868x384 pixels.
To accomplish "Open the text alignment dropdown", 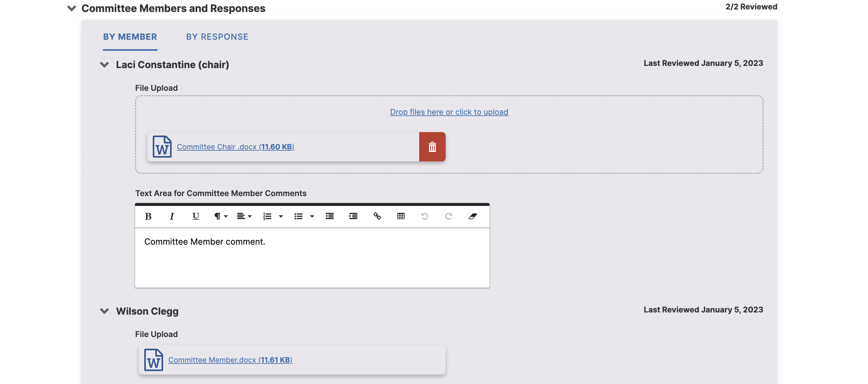I will tap(244, 216).
